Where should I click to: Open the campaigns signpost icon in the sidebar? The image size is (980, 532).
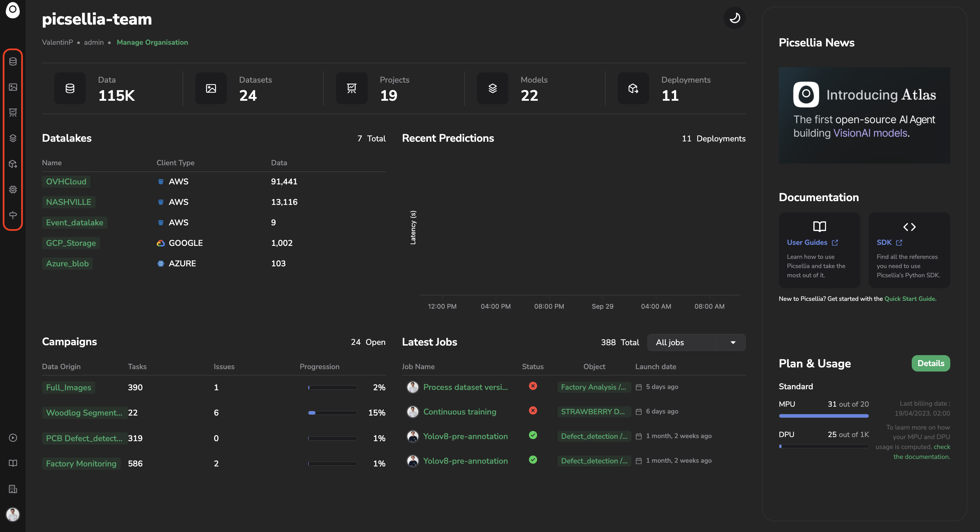[13, 215]
